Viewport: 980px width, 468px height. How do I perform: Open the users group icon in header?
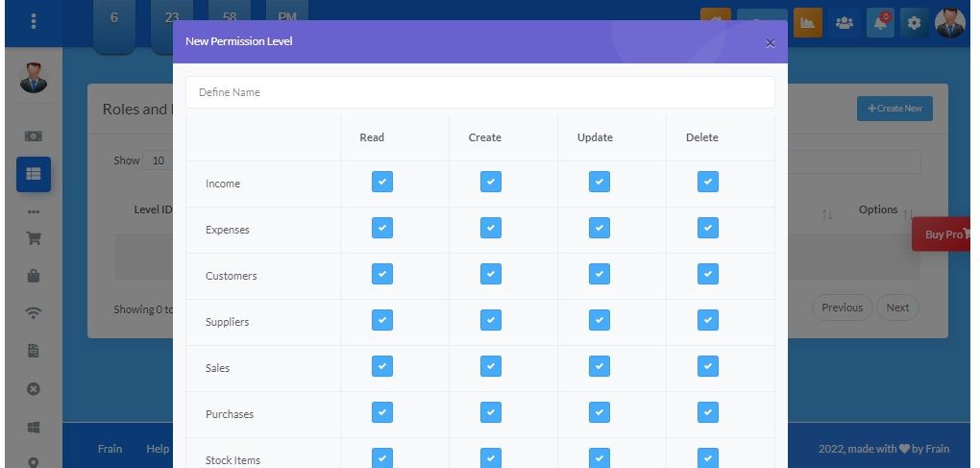pyautogui.click(x=845, y=23)
